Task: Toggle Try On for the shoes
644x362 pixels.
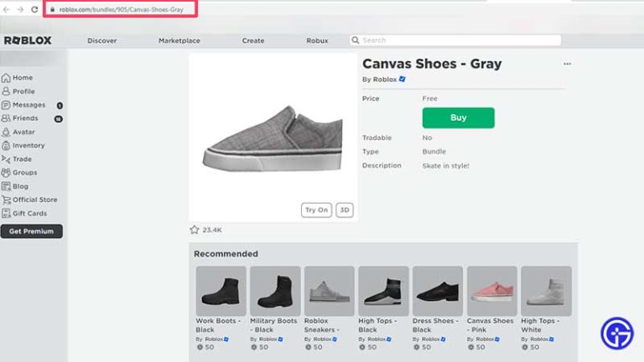Action: coord(316,210)
